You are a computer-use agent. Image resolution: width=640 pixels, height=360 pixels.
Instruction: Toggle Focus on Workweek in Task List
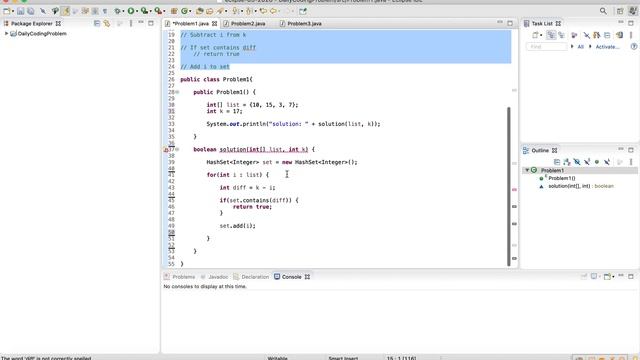(574, 35)
